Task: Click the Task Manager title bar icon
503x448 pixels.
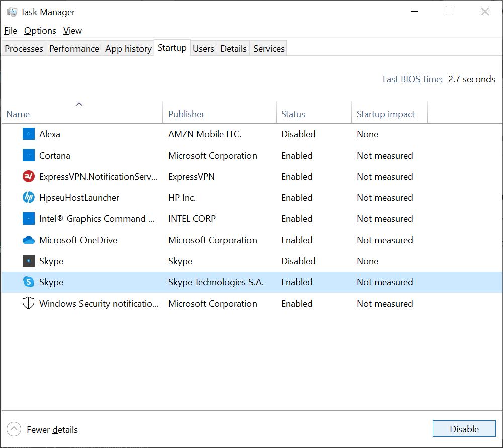Action: point(12,12)
